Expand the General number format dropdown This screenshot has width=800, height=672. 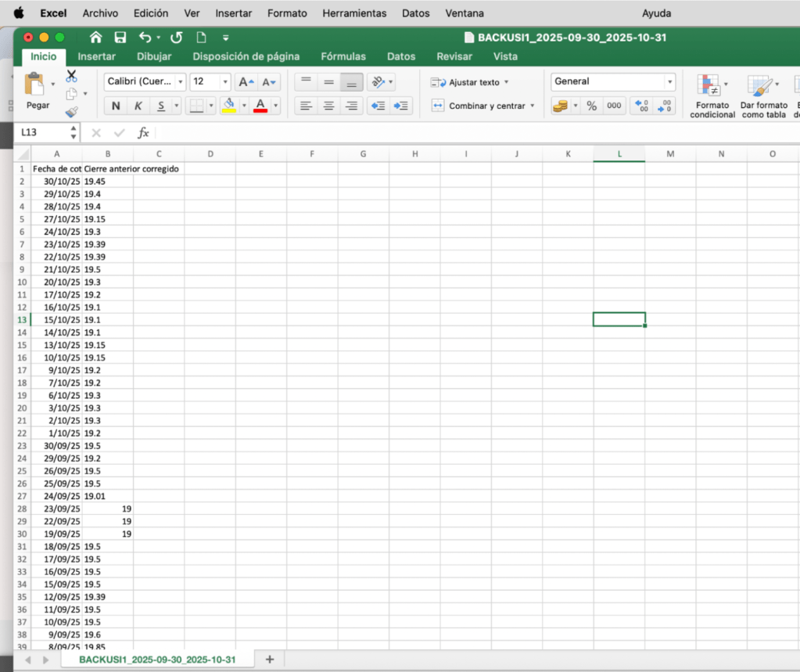tap(669, 82)
